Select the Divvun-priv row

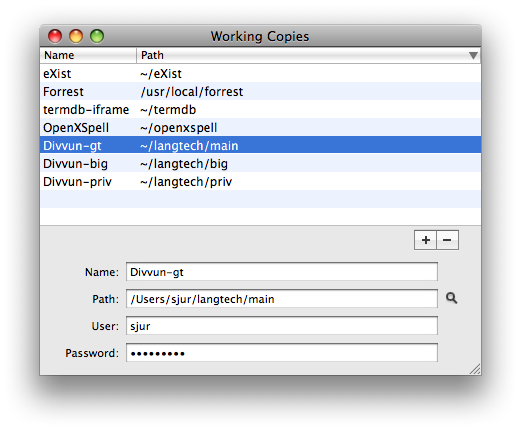(x=260, y=182)
